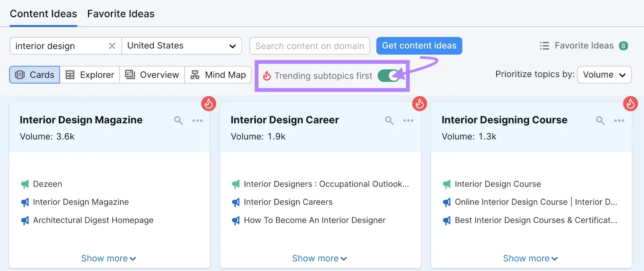Select the Content Ideas tab
Viewport: 644px width, 271px height.
43,14
